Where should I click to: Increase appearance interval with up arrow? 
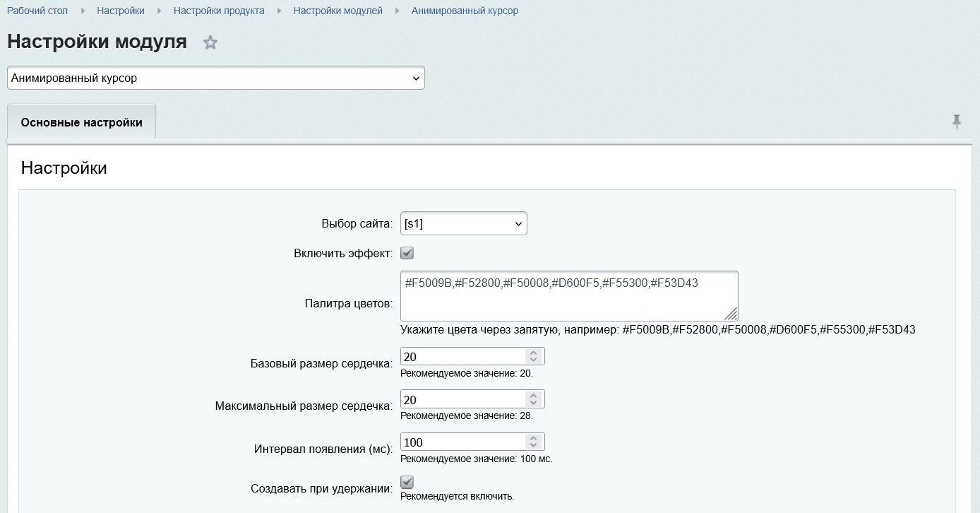pos(534,437)
